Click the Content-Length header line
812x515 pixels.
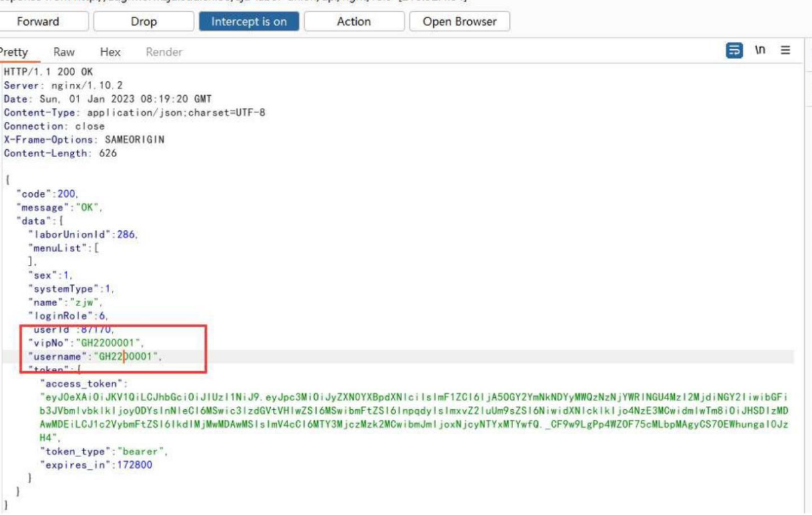(60, 153)
